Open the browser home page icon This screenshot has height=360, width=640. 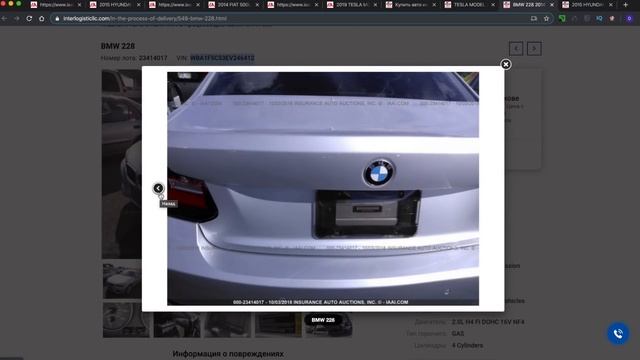point(42,18)
